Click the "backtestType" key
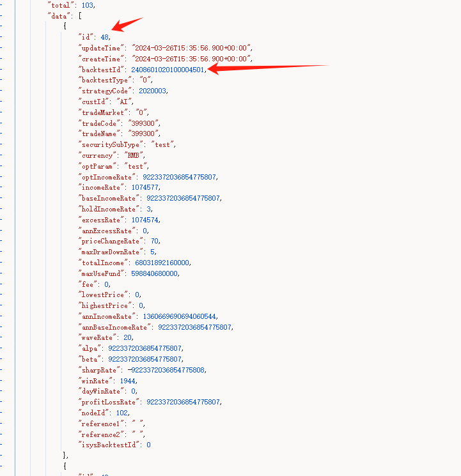Screen dimensions: 461x476 [x=105, y=80]
